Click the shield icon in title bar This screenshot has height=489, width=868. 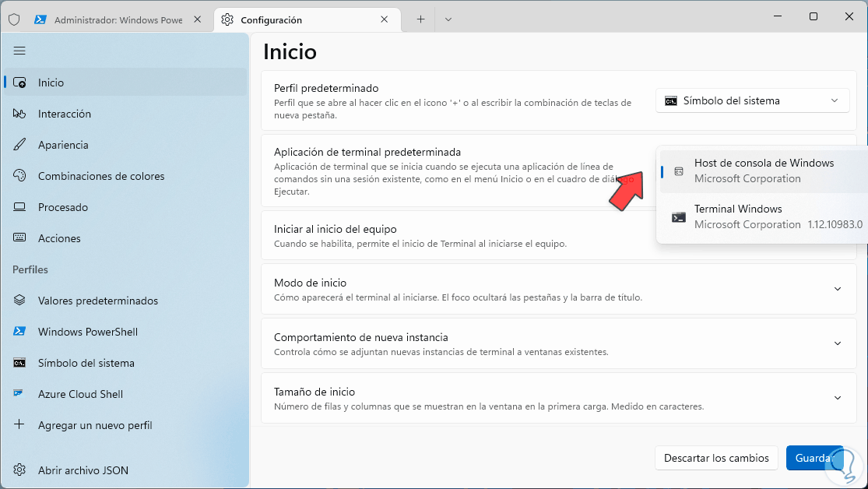(x=14, y=19)
